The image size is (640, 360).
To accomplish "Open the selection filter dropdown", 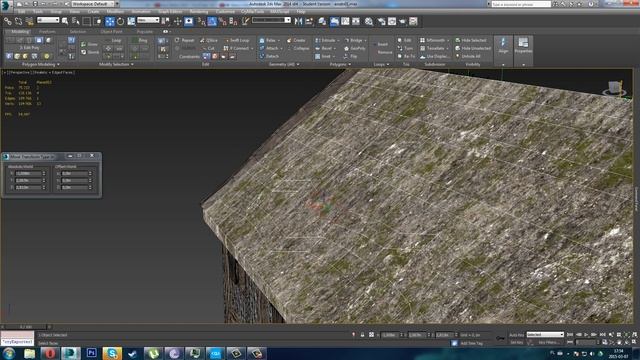I will tap(48, 20).
